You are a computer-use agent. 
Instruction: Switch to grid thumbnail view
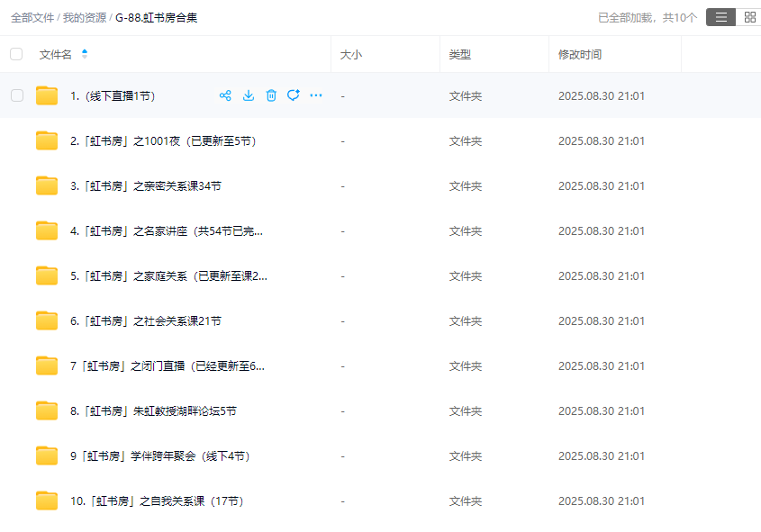point(749,17)
